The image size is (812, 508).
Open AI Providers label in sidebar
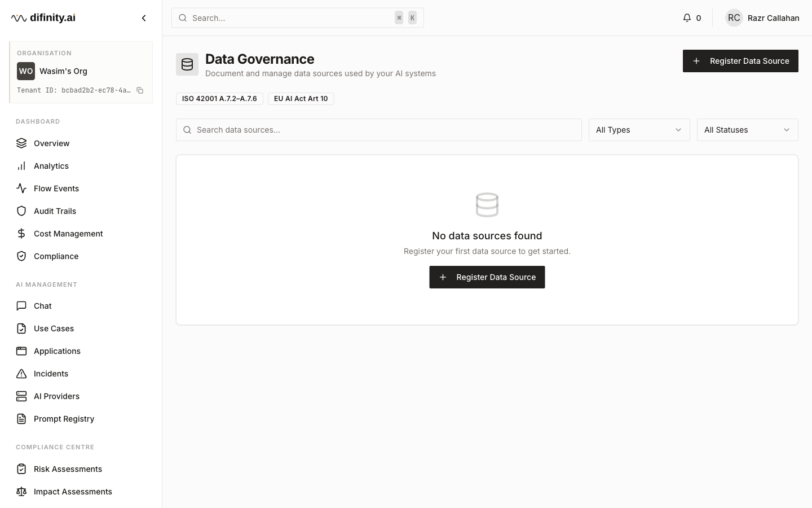pyautogui.click(x=56, y=396)
